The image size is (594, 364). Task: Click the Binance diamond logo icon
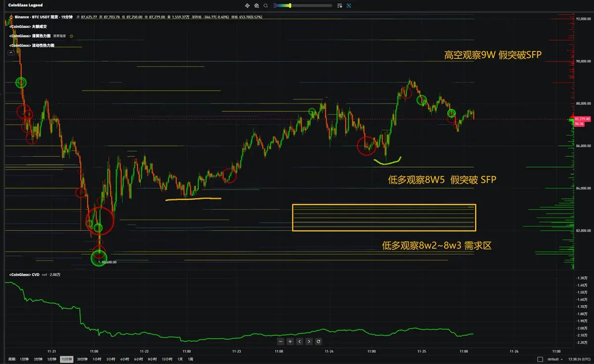click(10, 17)
